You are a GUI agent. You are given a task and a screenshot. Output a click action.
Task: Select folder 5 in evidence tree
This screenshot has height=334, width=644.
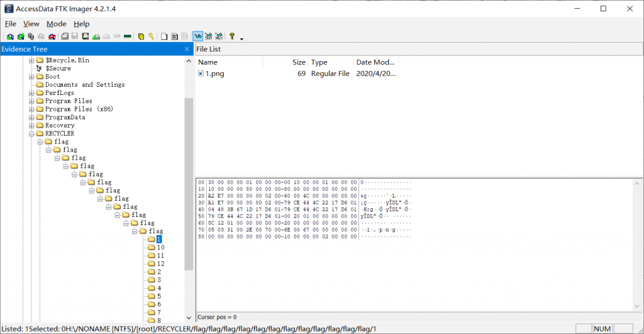(x=159, y=296)
